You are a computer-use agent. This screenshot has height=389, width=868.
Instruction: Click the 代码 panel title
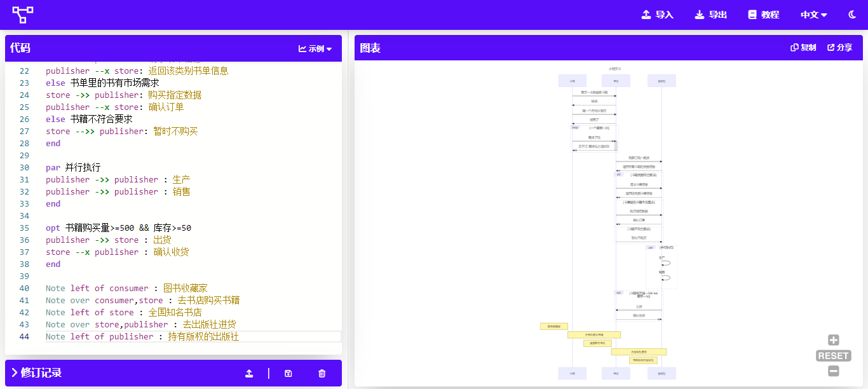pos(20,48)
